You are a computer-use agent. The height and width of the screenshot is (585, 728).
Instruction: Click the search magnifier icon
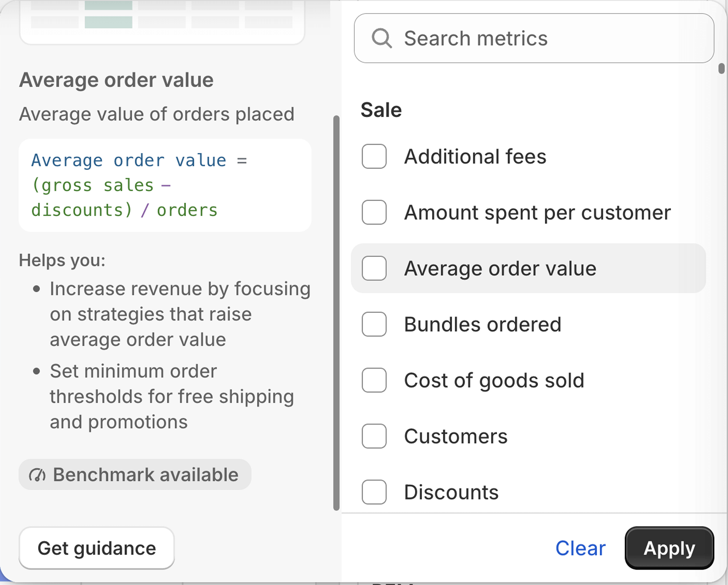pos(382,38)
